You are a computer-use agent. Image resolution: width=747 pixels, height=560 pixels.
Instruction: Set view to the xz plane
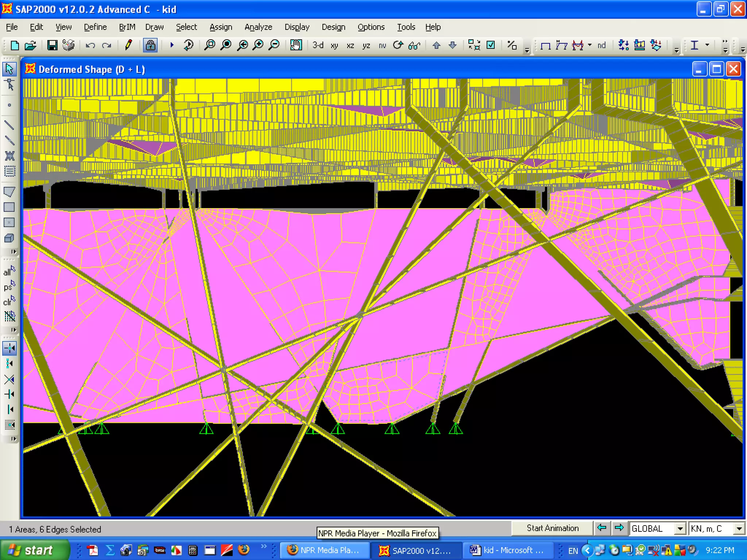point(350,45)
